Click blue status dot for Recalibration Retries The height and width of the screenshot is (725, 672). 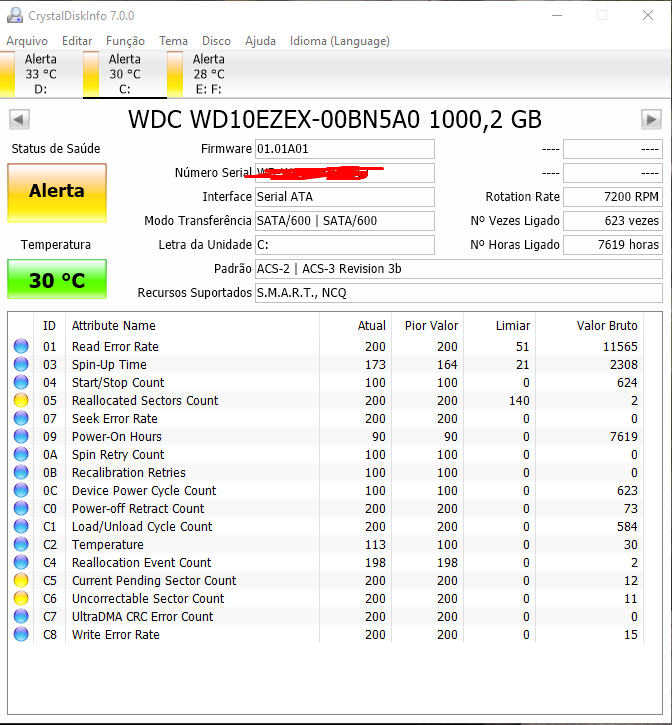click(21, 473)
